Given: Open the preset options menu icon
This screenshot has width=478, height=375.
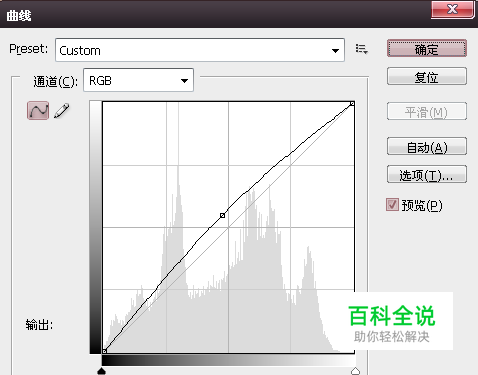Looking at the screenshot, I should point(361,50).
